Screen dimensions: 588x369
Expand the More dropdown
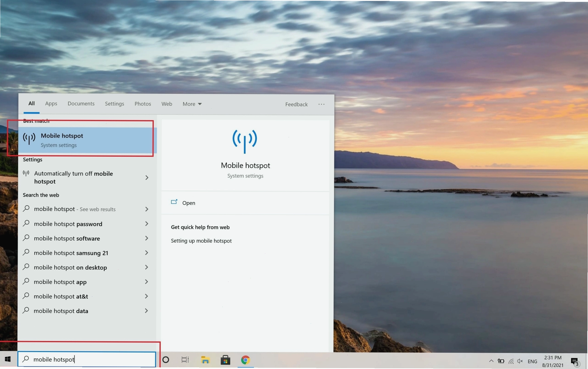tap(192, 104)
